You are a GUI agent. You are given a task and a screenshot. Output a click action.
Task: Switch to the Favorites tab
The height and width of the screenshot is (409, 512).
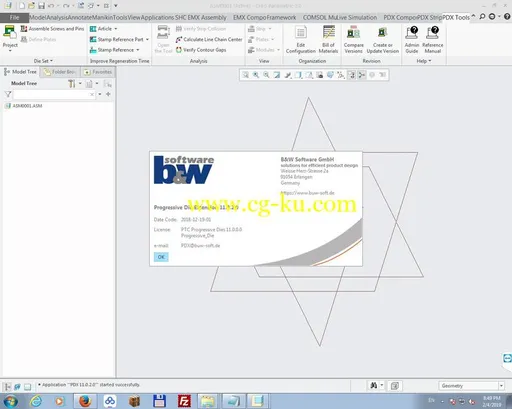point(98,72)
